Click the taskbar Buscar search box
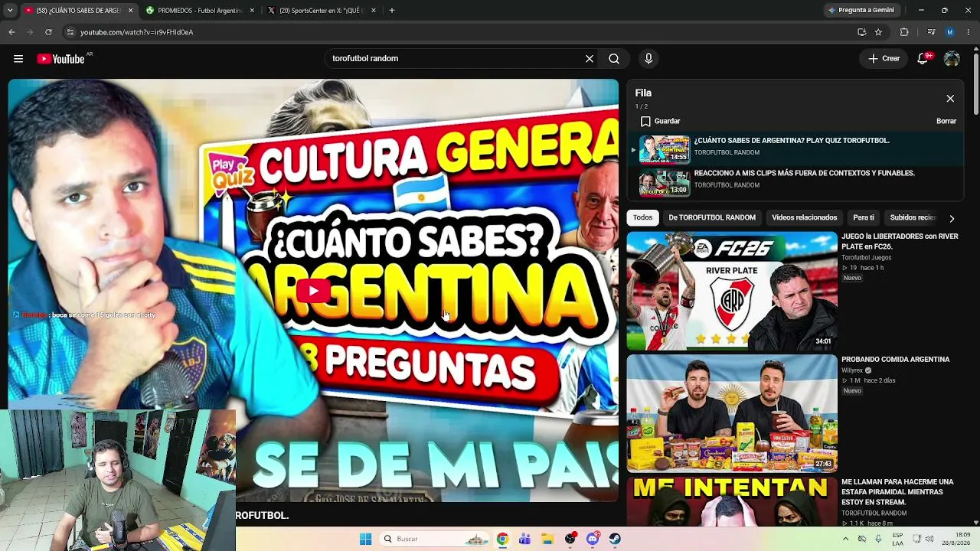Image resolution: width=980 pixels, height=551 pixels. [x=434, y=539]
